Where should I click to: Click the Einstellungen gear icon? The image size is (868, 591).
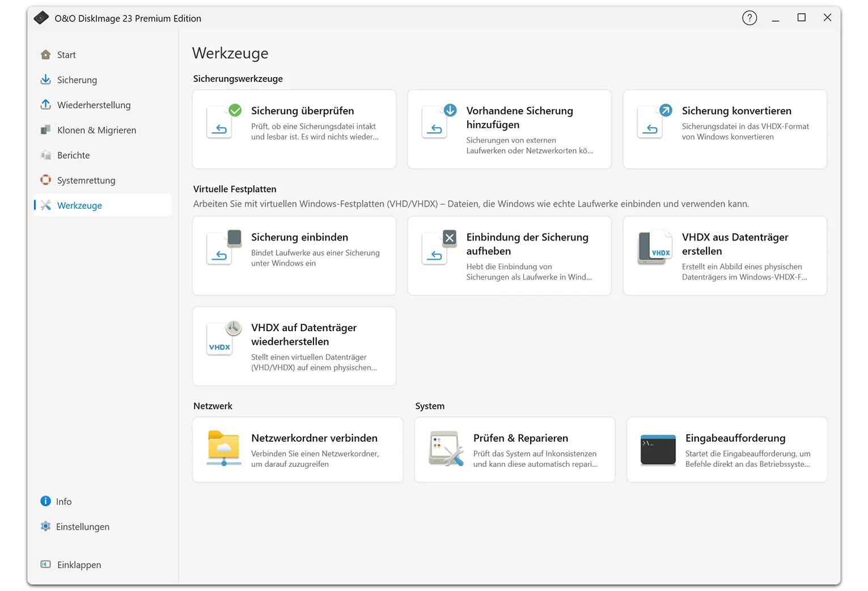(x=46, y=526)
